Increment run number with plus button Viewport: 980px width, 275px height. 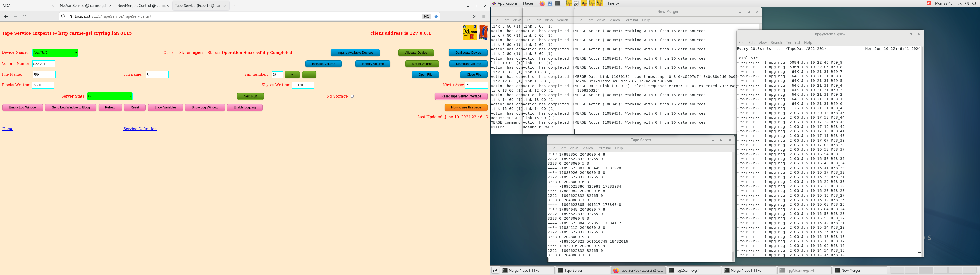tap(292, 74)
